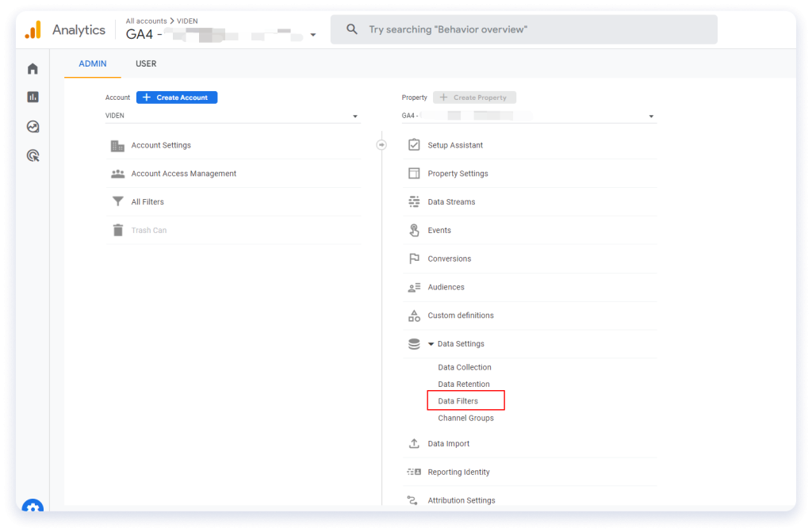Collapse the account column with the arrow toggle

(381, 144)
